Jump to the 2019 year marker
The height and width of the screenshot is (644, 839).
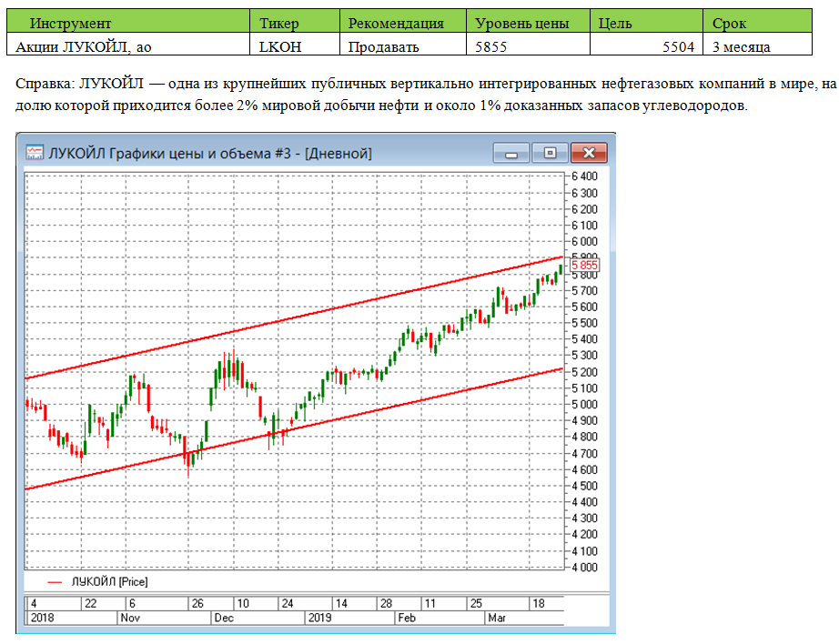click(x=319, y=618)
